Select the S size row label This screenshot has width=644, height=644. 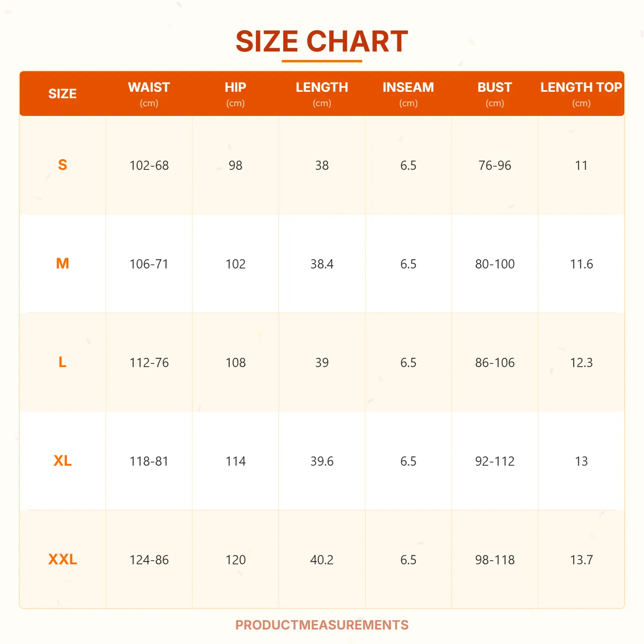tap(62, 165)
